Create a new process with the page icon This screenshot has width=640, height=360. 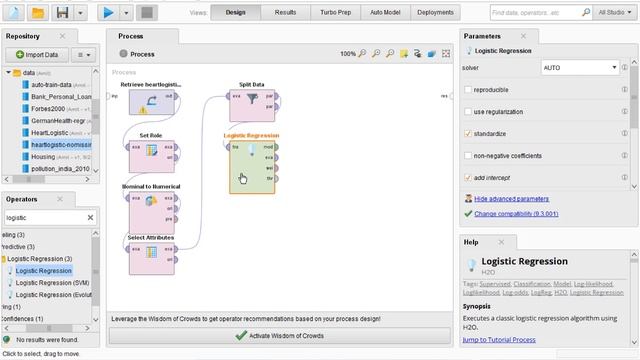[13, 13]
